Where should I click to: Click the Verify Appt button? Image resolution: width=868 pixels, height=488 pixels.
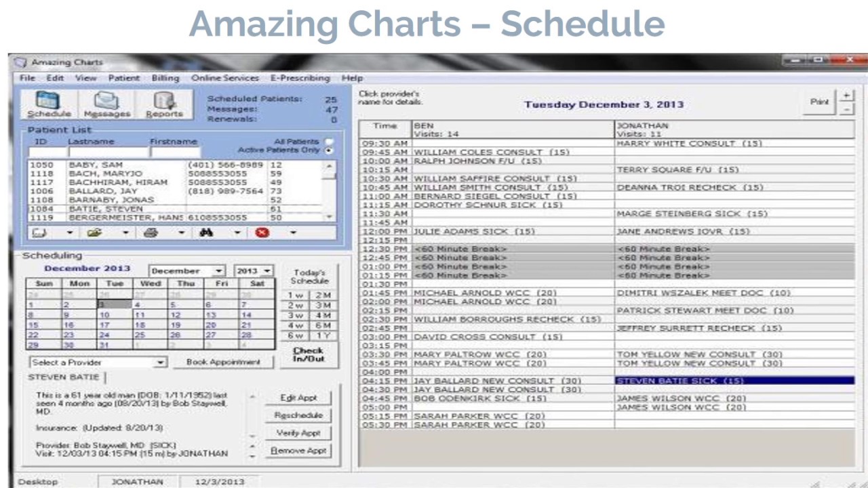[298, 433]
